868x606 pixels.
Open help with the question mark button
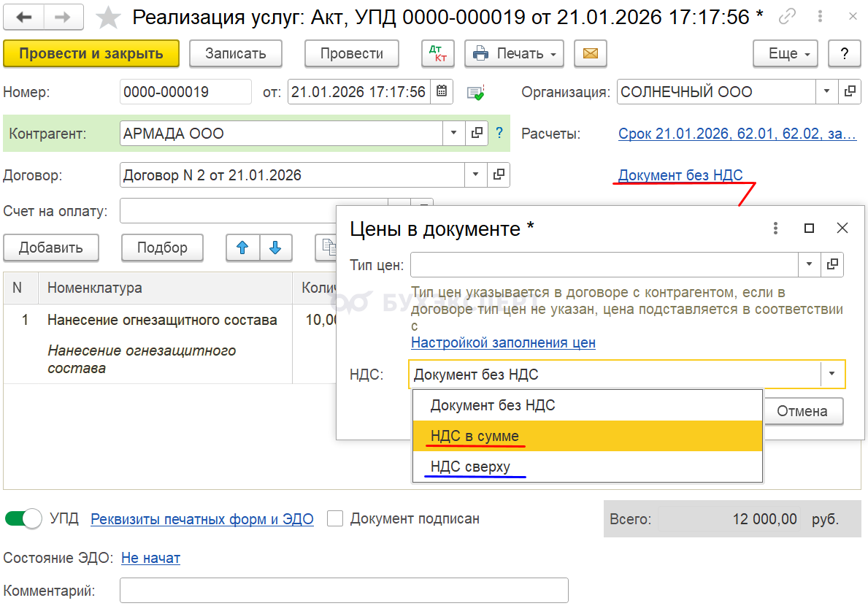click(x=844, y=54)
